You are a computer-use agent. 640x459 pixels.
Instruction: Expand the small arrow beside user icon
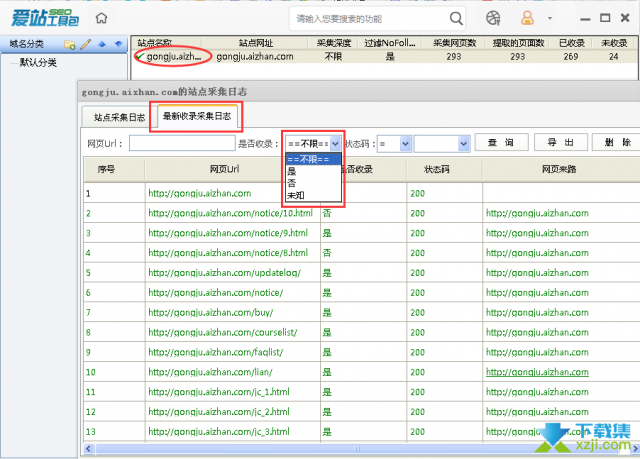coord(550,18)
